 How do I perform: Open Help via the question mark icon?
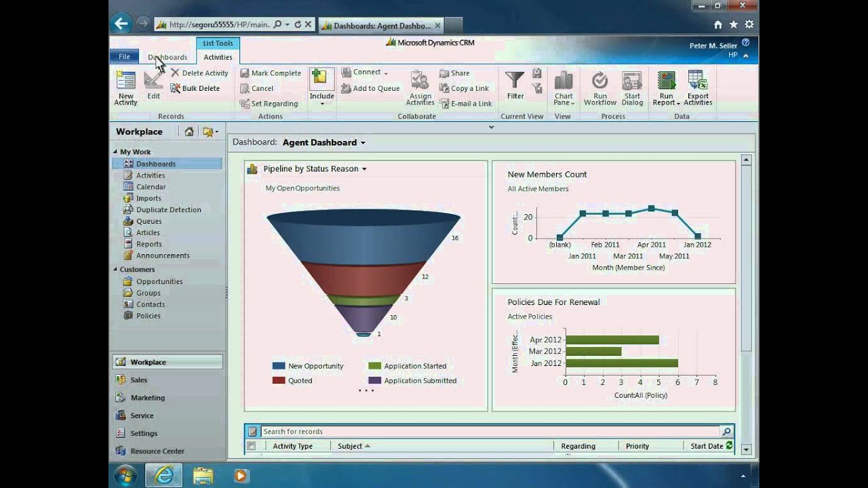[746, 43]
